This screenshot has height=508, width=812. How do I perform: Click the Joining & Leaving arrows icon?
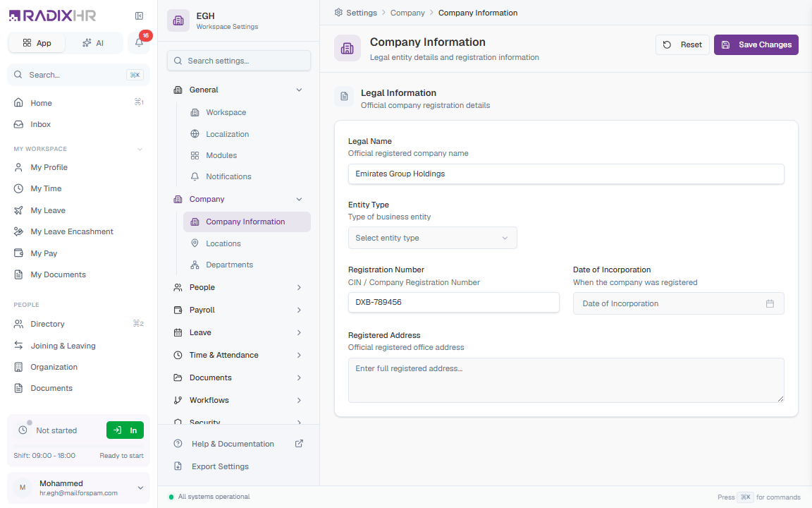pos(18,345)
